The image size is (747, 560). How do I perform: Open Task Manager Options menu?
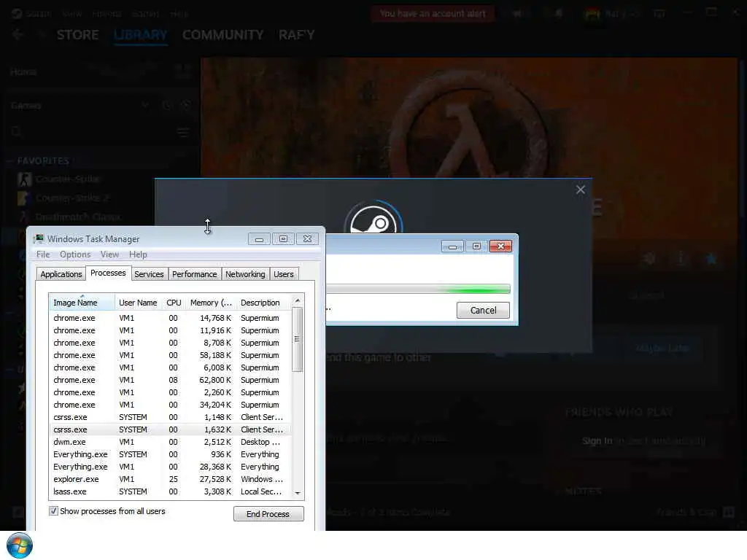[x=75, y=254]
